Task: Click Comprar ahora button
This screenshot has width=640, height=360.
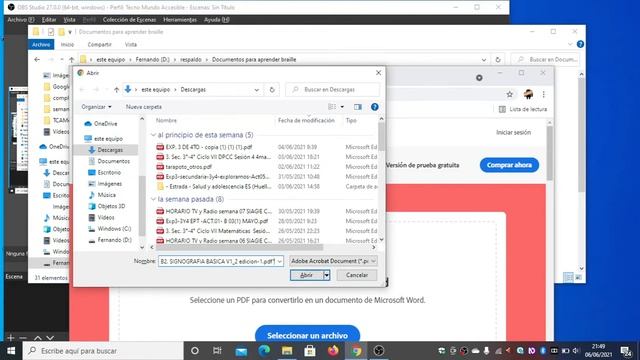Action: pyautogui.click(x=509, y=165)
